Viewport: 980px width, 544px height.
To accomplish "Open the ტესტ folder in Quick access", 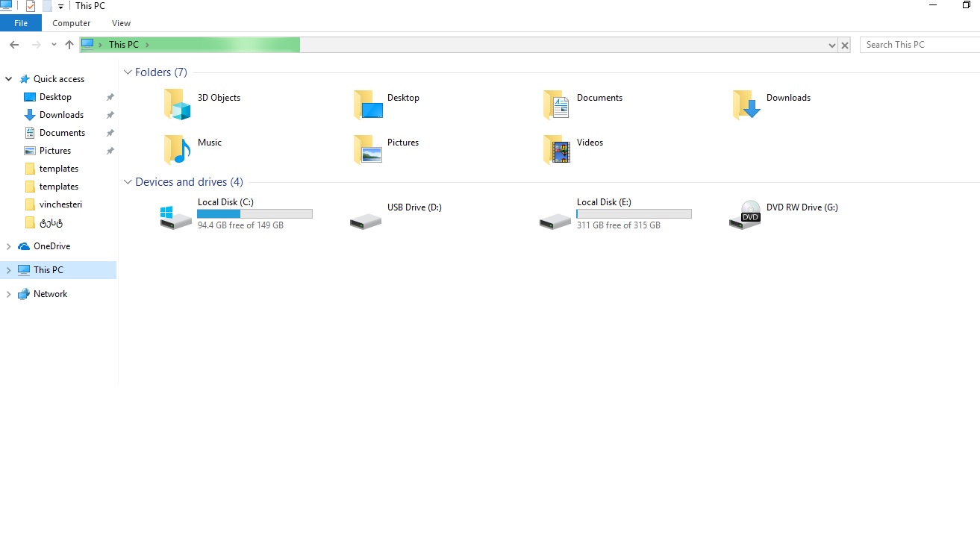I will (x=51, y=222).
